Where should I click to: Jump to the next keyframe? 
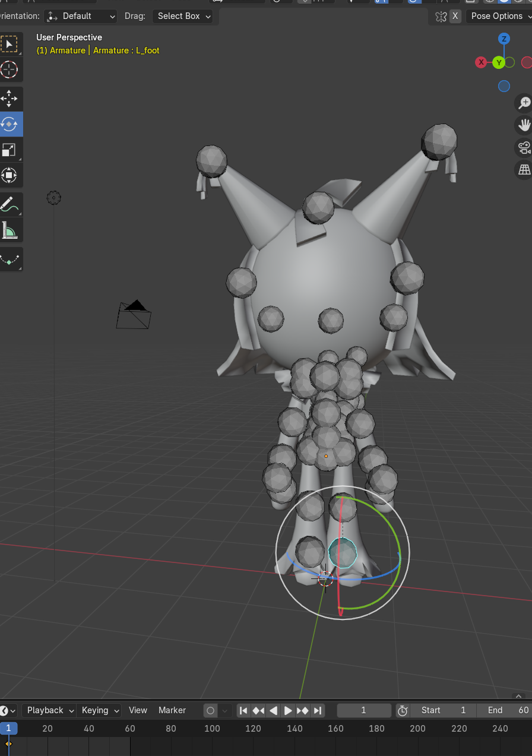pyautogui.click(x=303, y=710)
